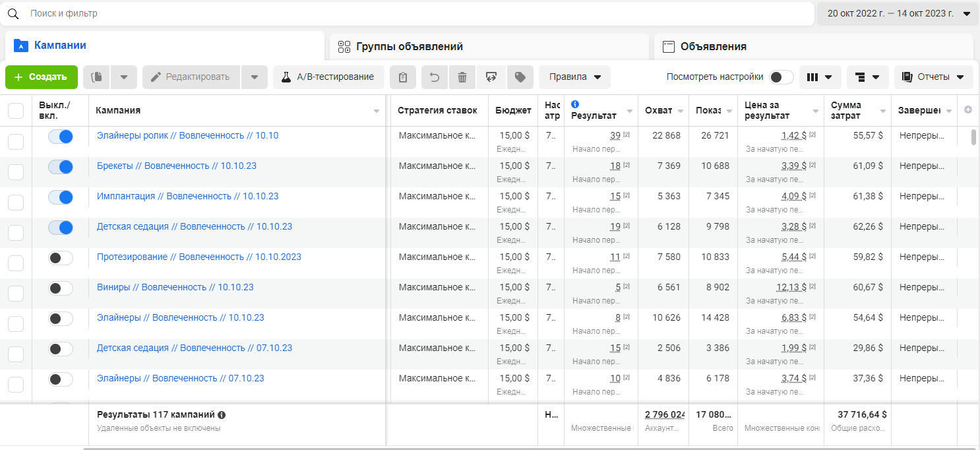Toggle off Брекеты campaign switch
This screenshot has height=450, width=980.
[61, 167]
